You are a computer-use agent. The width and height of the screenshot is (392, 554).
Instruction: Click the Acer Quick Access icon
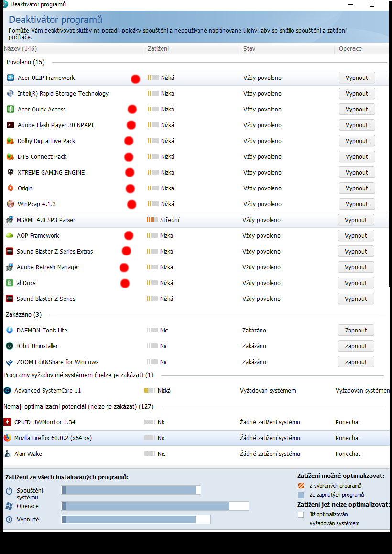click(11, 109)
